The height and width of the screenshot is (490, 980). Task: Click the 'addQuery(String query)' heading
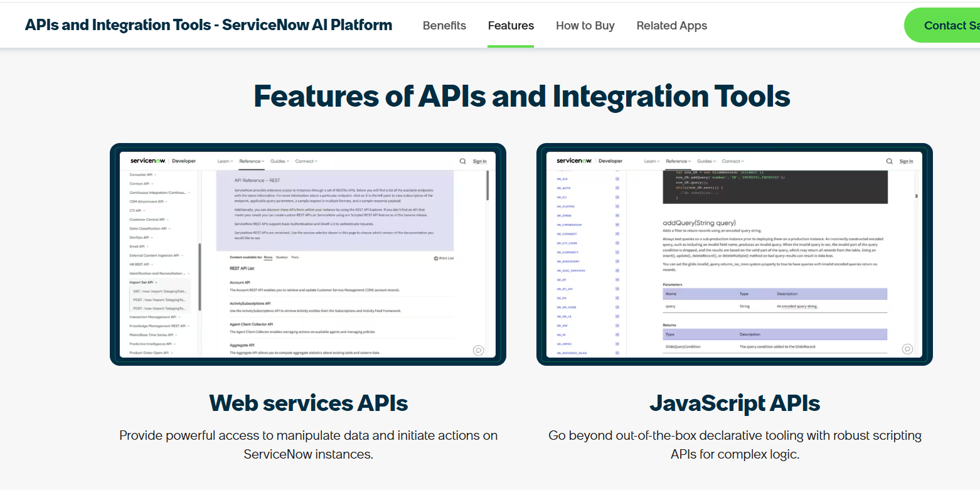tap(699, 223)
